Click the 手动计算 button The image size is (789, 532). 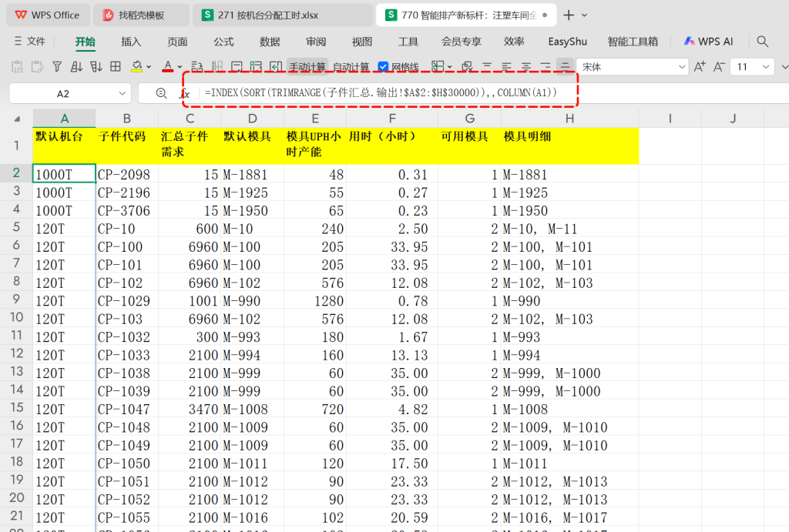coord(307,67)
